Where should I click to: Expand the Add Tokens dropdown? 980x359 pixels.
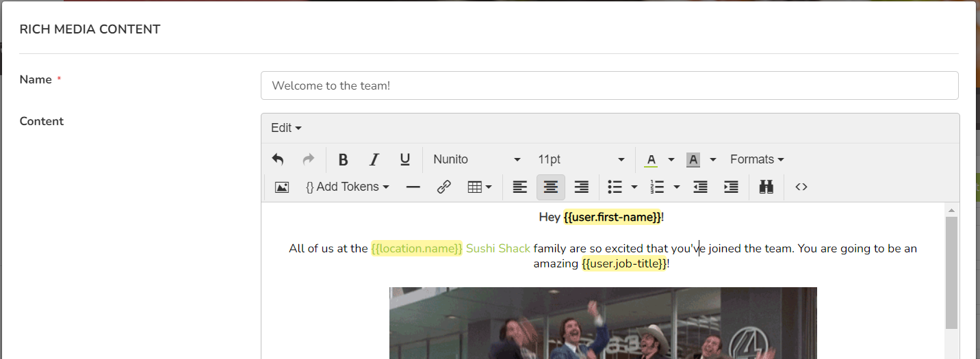point(348,187)
